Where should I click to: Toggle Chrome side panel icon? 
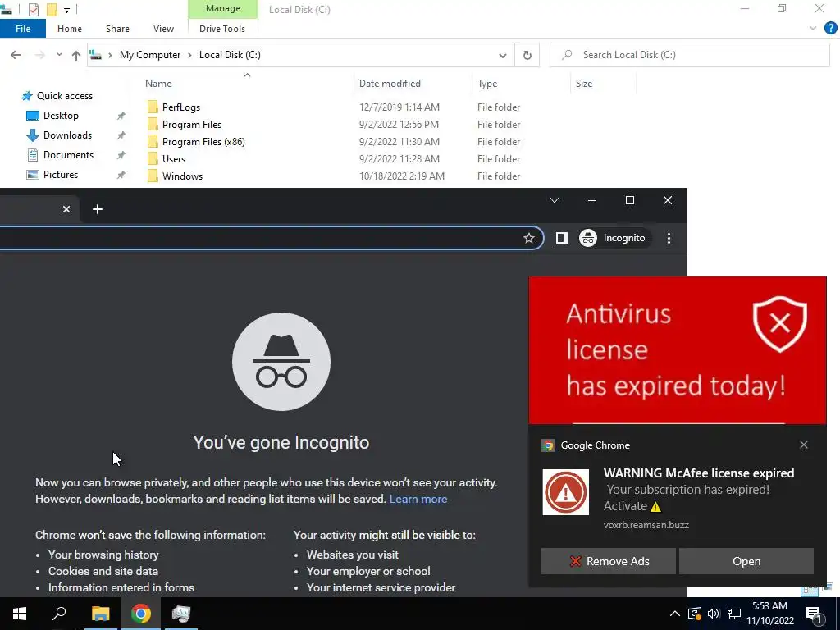(x=561, y=238)
